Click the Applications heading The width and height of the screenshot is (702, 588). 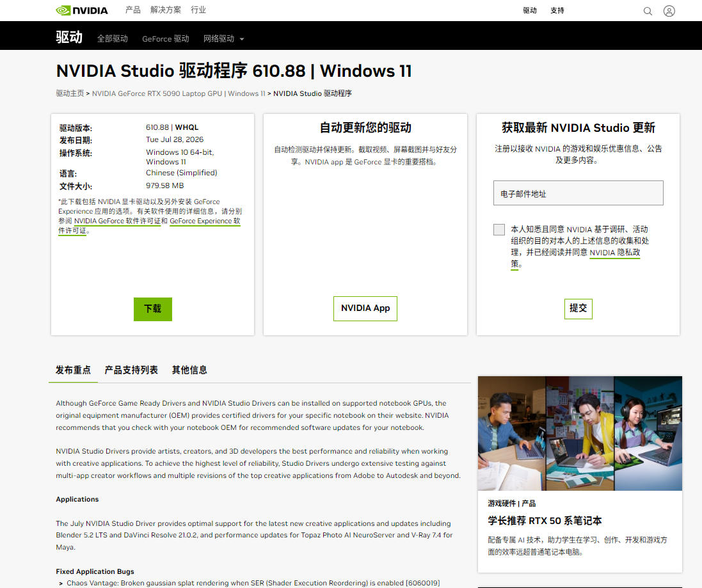[77, 500]
